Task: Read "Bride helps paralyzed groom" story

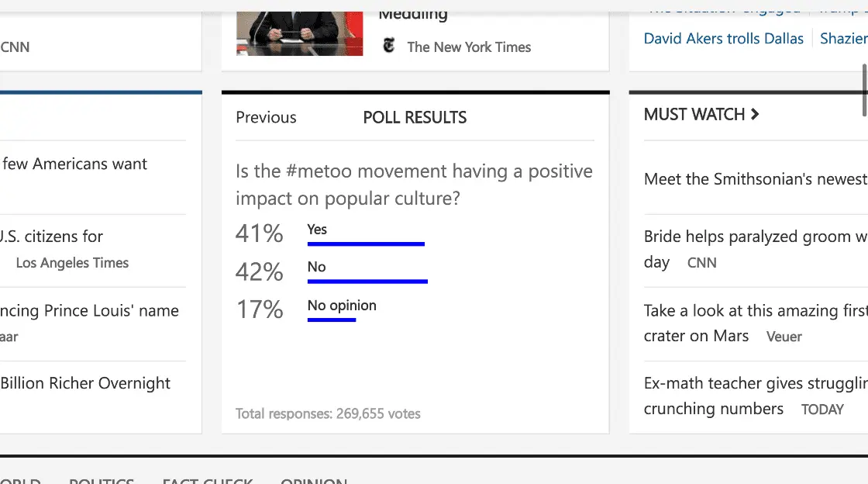Action: click(x=755, y=237)
